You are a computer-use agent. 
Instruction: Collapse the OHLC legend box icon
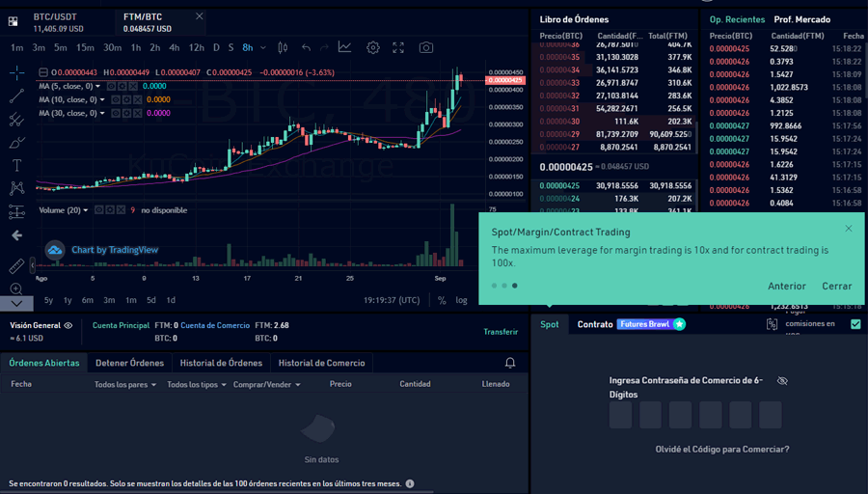coord(43,72)
